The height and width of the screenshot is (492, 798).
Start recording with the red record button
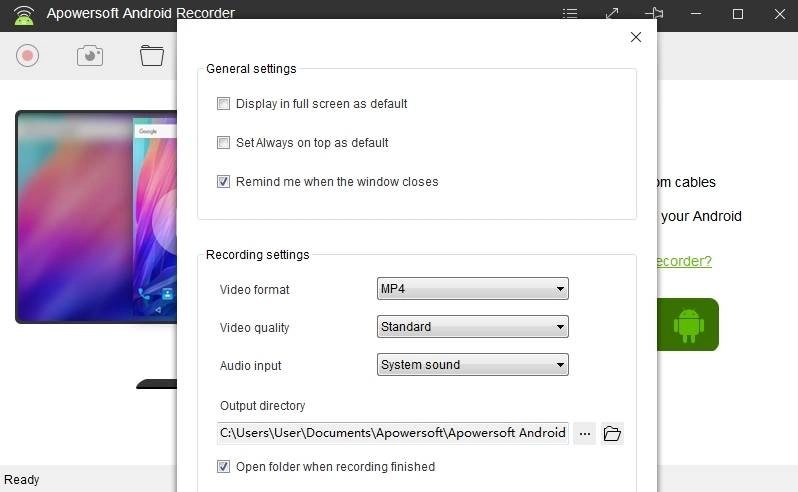click(27, 55)
